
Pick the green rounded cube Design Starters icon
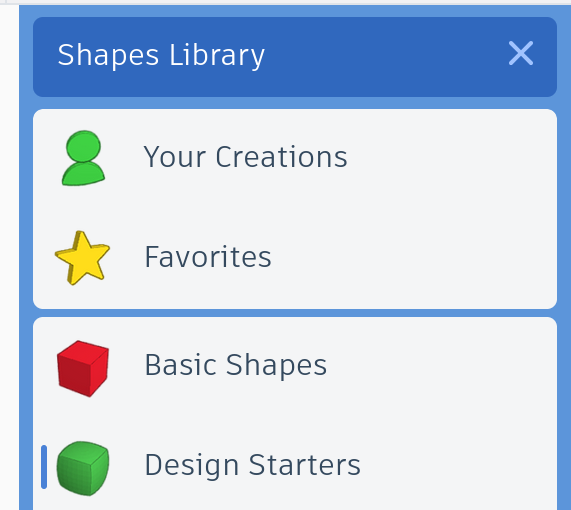click(83, 468)
